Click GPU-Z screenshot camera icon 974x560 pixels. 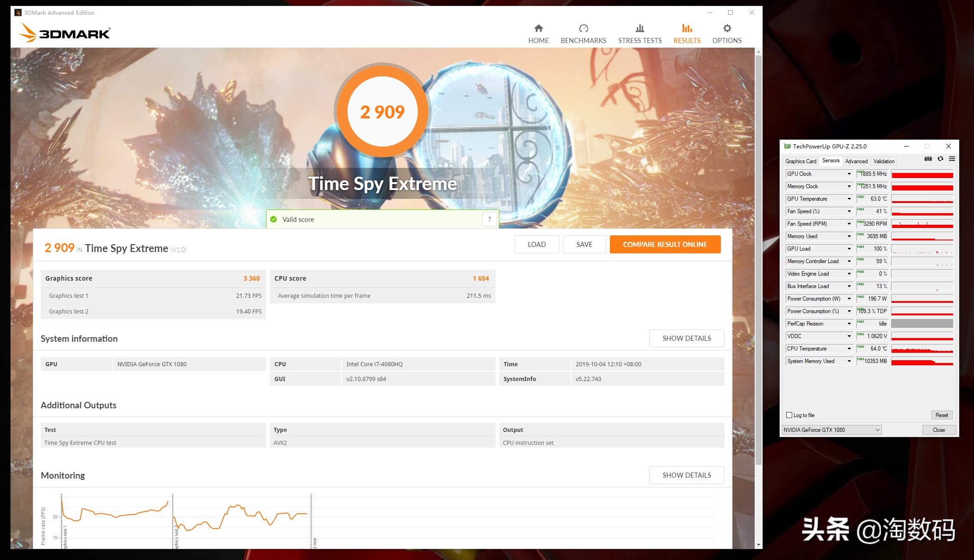pos(928,159)
